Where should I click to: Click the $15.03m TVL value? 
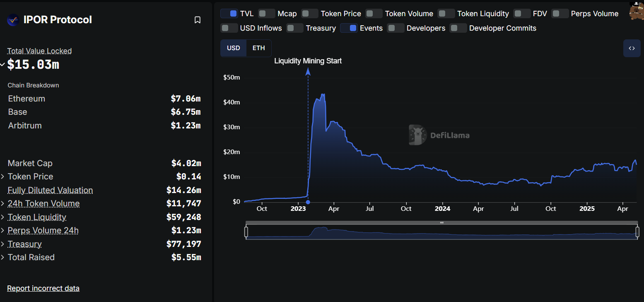33,65
